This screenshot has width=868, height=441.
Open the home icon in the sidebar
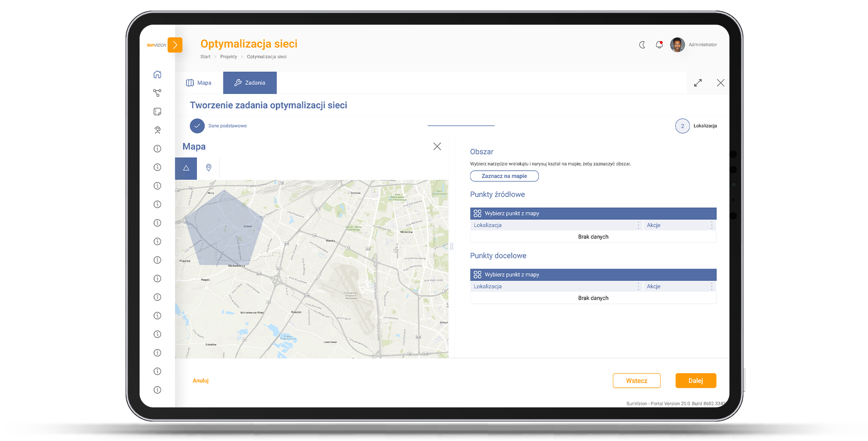click(x=157, y=74)
